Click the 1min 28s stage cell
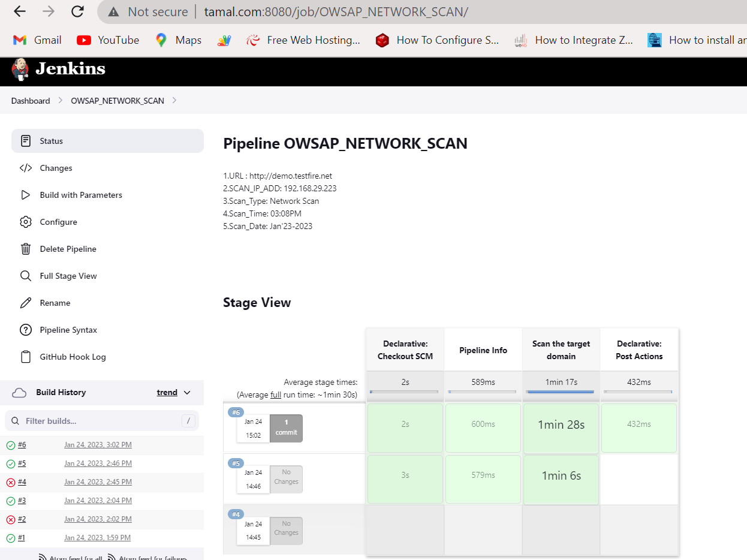 click(561, 425)
